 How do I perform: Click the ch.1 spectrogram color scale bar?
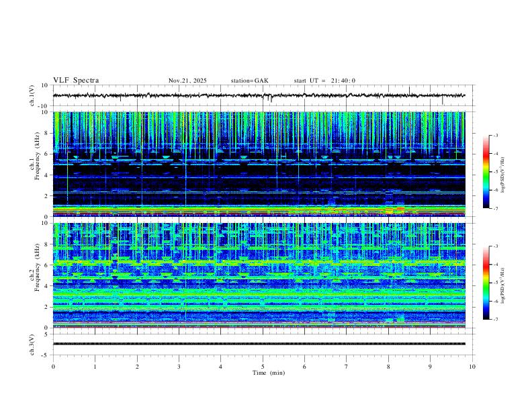[x=486, y=172]
